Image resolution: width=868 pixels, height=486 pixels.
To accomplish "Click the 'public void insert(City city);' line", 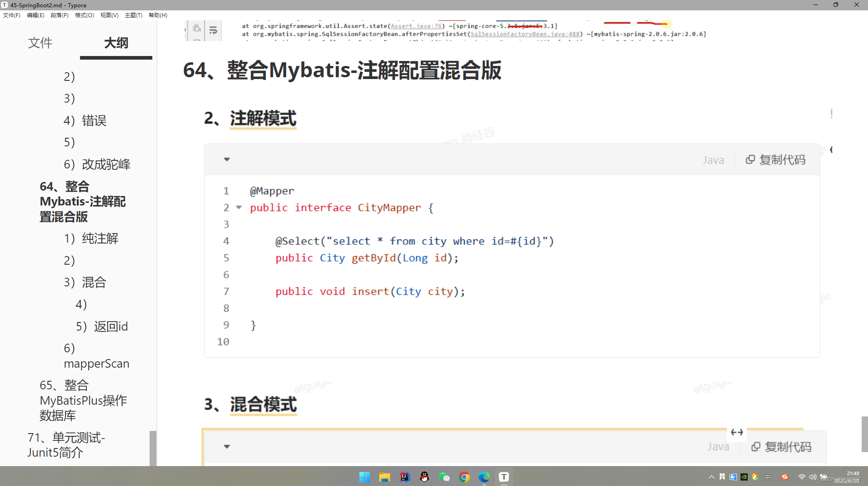I will pyautogui.click(x=370, y=291).
